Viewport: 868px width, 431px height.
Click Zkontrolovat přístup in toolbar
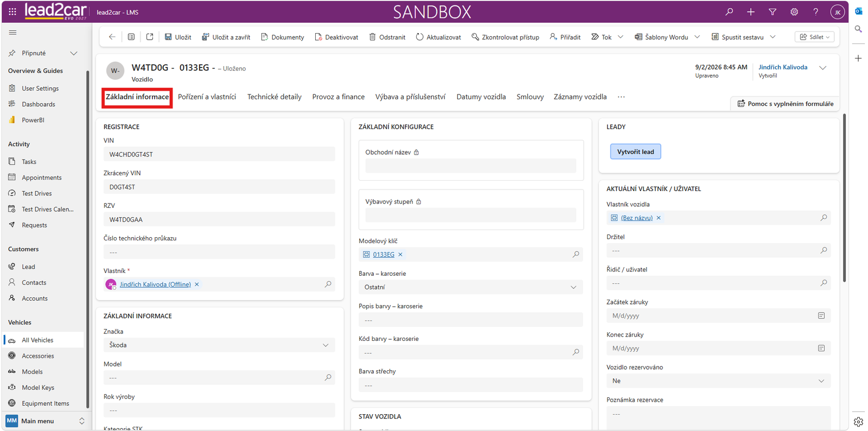505,37
